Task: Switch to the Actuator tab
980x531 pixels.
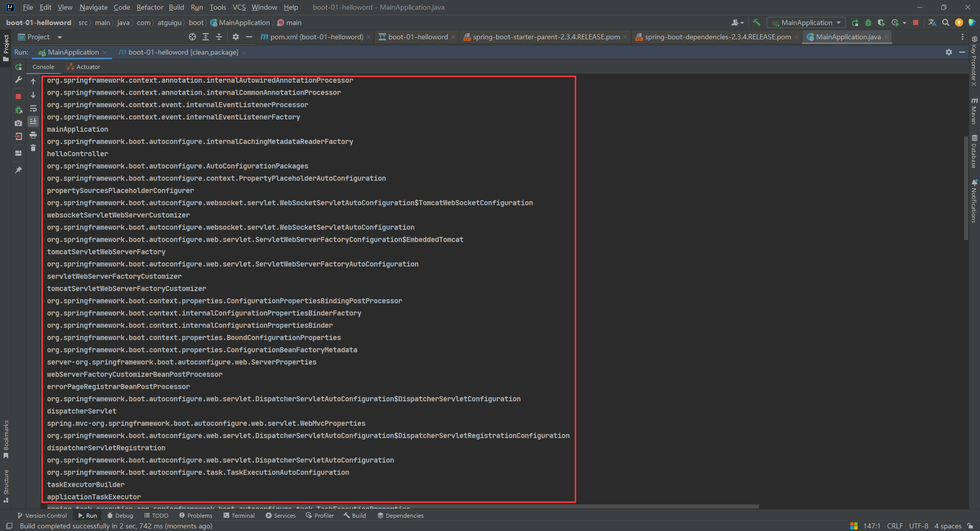Action: (x=84, y=67)
